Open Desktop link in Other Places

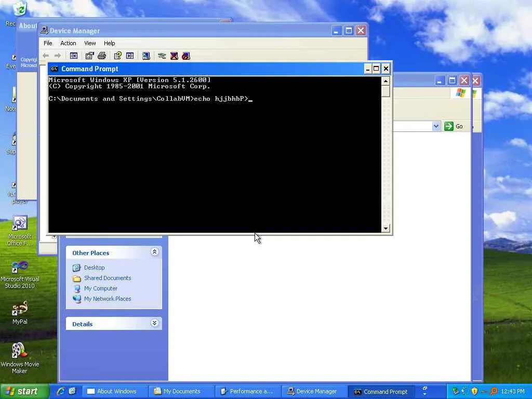95,268
